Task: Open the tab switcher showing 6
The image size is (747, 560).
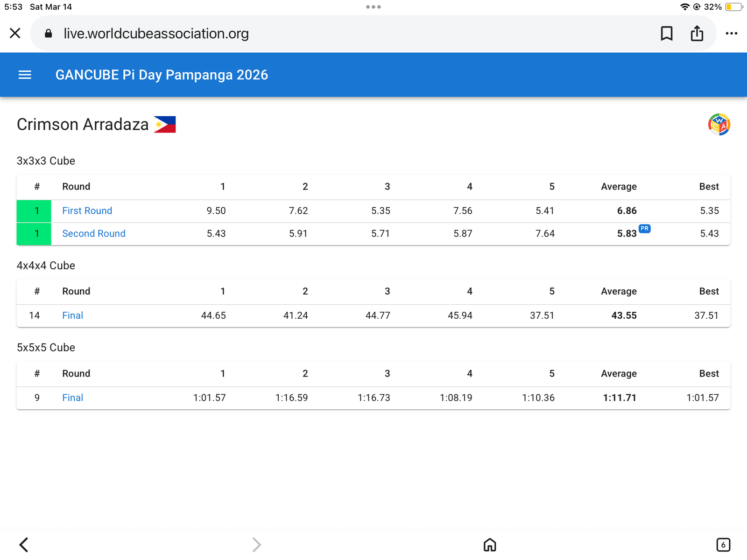Action: pyautogui.click(x=723, y=545)
